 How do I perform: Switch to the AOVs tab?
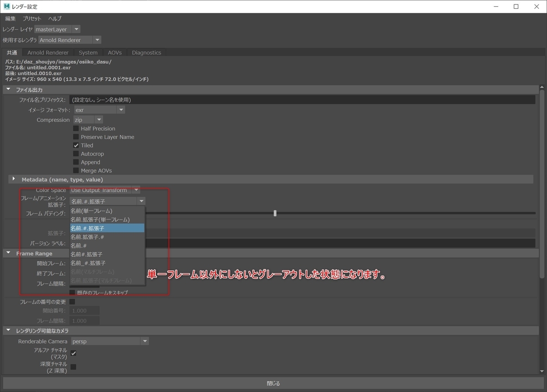pyautogui.click(x=115, y=53)
